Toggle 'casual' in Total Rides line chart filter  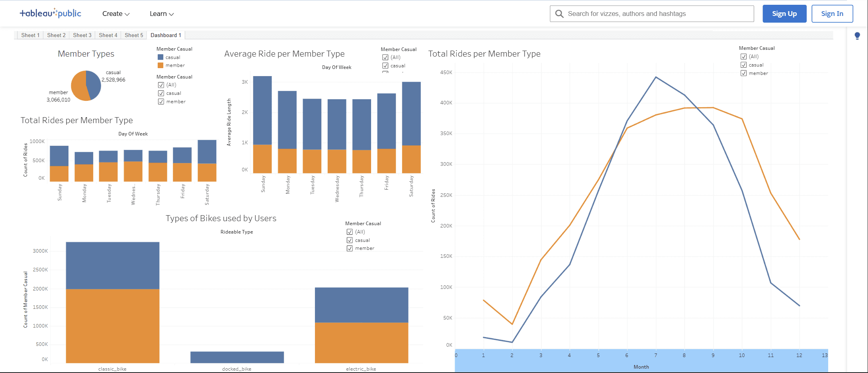(743, 65)
